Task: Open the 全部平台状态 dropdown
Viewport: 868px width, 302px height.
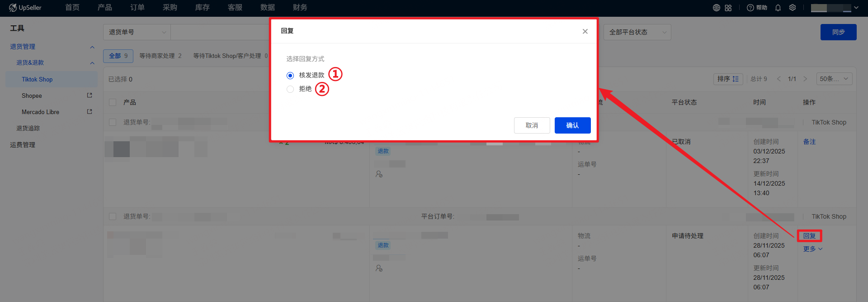Action: [637, 32]
